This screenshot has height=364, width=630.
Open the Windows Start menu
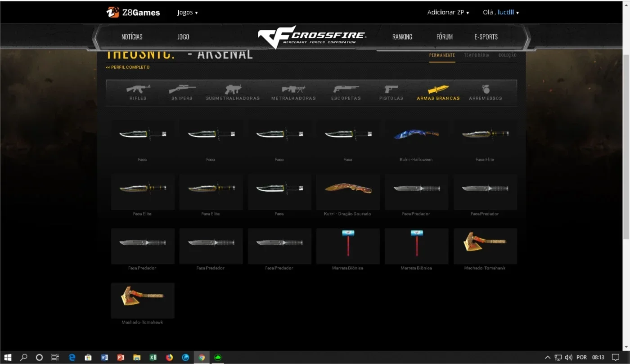(x=8, y=358)
